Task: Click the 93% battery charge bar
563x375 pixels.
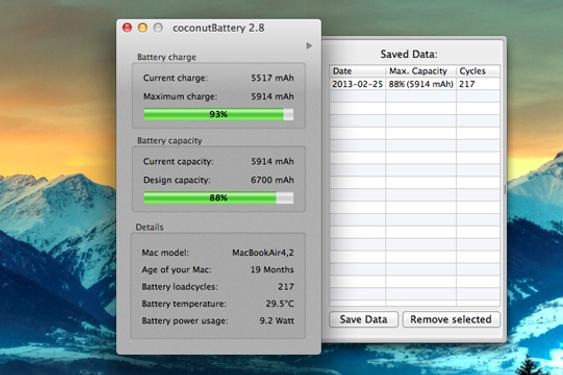Action: [218, 114]
